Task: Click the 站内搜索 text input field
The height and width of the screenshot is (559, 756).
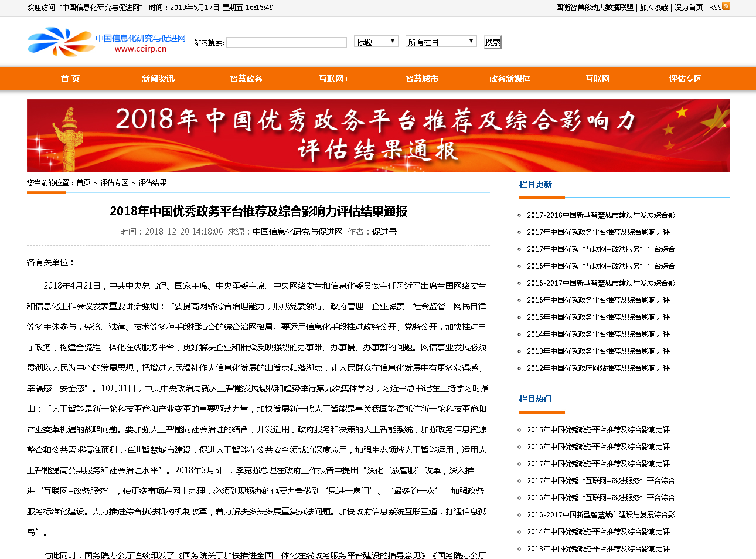Action: point(287,42)
